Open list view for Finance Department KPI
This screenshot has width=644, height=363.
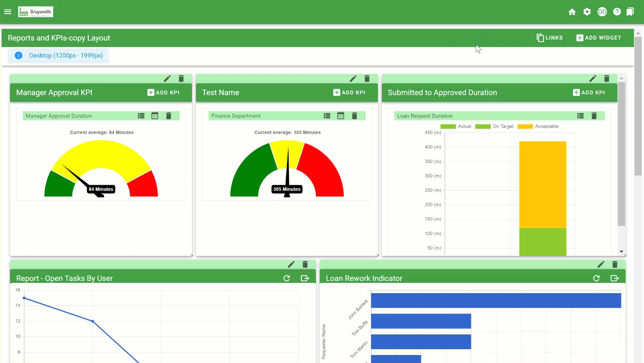pyautogui.click(x=327, y=116)
